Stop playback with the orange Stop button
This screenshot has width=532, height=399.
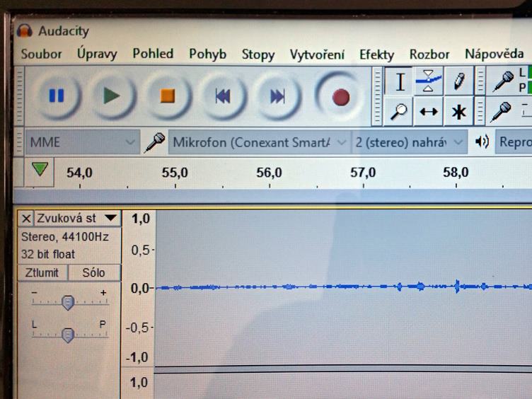pyautogui.click(x=168, y=96)
